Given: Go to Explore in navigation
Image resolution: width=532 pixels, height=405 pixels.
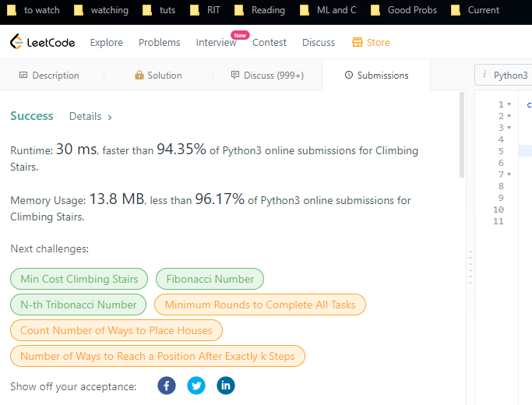Looking at the screenshot, I should click(107, 42).
